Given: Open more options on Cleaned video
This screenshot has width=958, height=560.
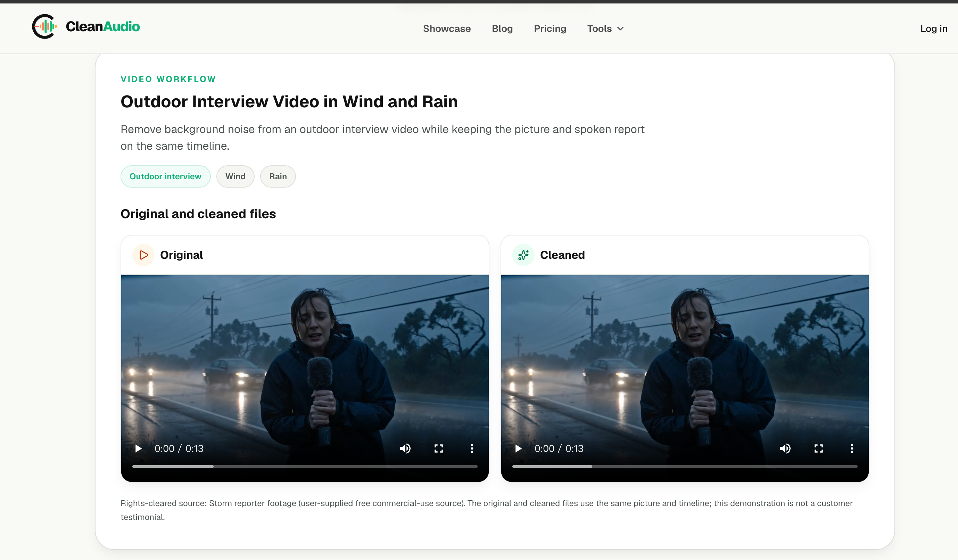Looking at the screenshot, I should [852, 448].
